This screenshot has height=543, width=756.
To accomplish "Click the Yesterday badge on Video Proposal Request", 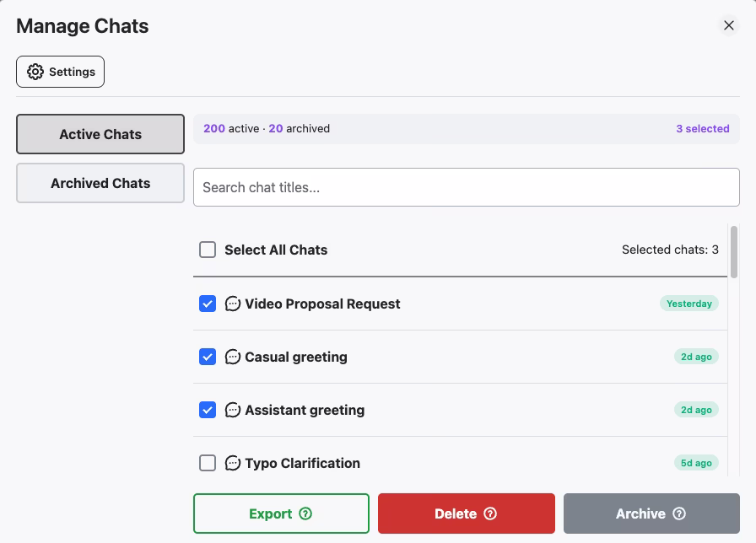I will (689, 304).
